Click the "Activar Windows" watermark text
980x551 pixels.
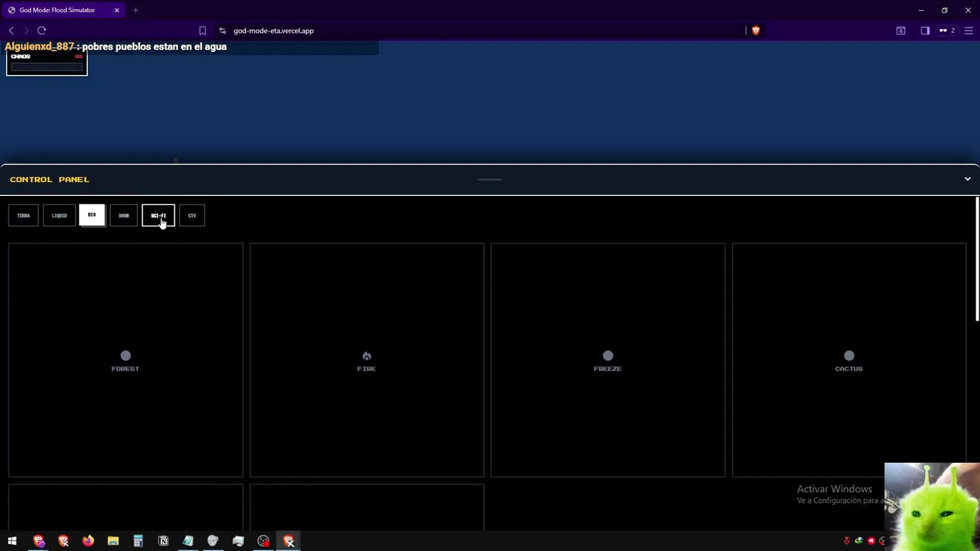point(835,489)
